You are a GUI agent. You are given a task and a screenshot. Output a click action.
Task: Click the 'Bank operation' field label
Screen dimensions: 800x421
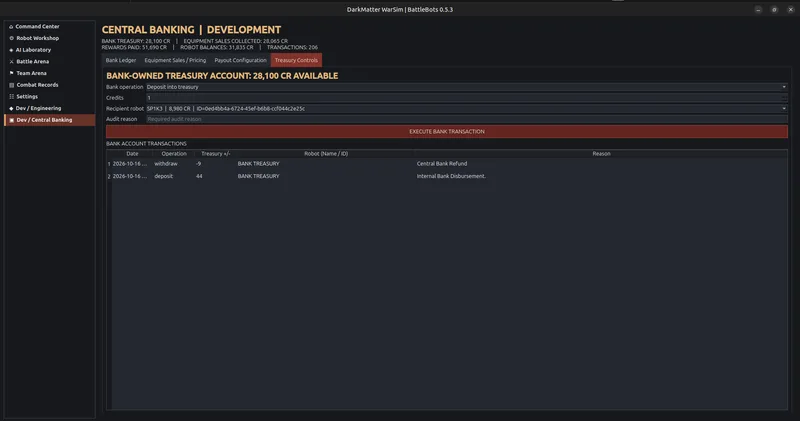[x=124, y=87]
